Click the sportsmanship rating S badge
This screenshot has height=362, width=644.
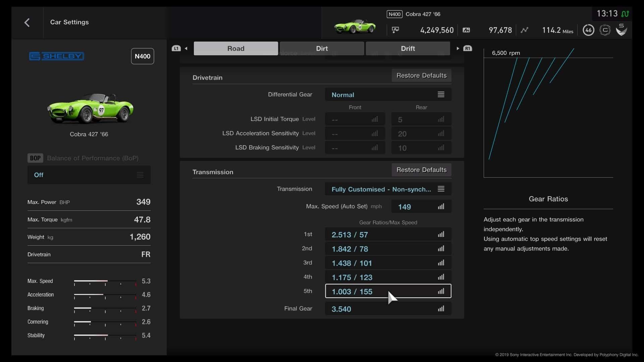(x=622, y=29)
